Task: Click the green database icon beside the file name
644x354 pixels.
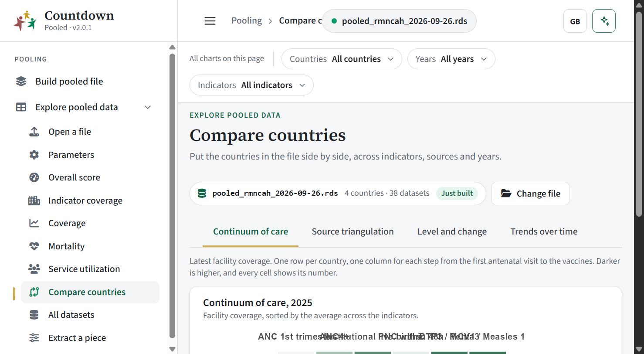Action: click(x=202, y=193)
